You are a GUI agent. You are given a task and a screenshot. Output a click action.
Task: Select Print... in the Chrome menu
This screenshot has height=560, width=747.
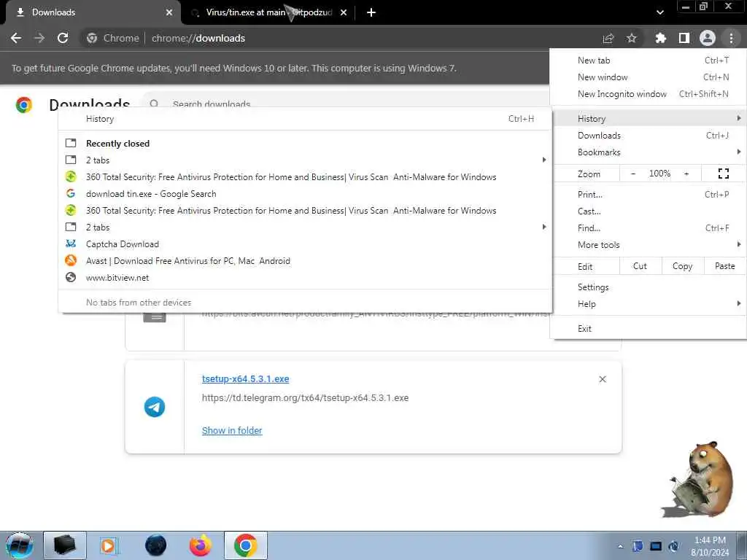[648, 194]
